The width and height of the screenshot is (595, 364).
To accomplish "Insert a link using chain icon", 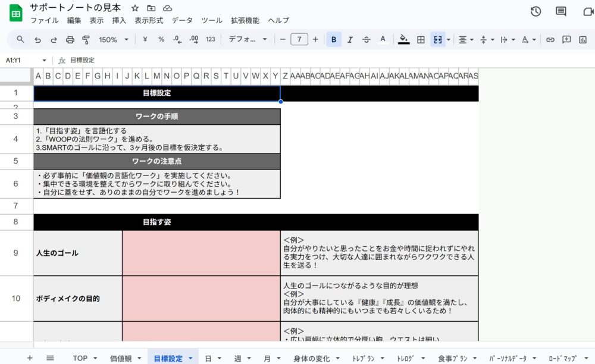I will tap(550, 39).
